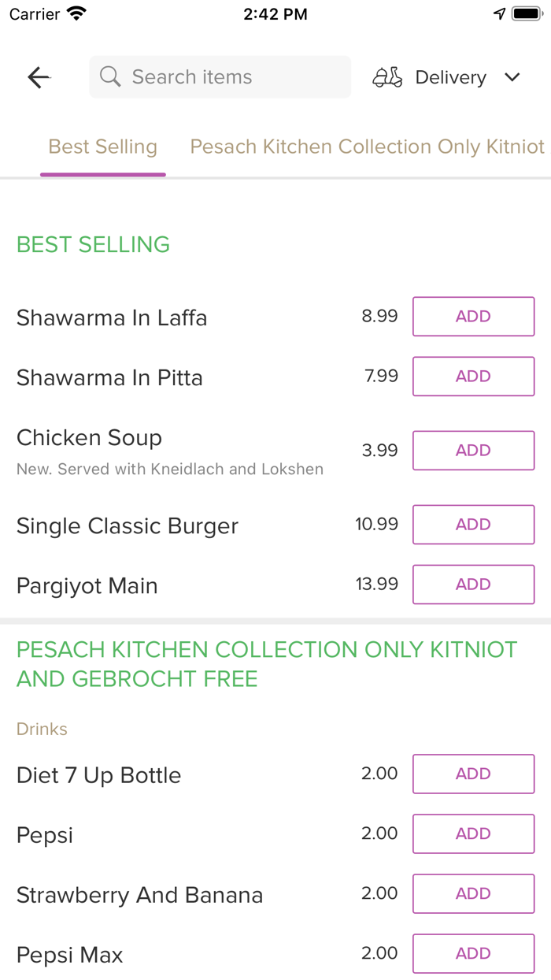Screen dimensions: 551x980
Task: Select the magnifying glass search icon
Action: coord(109,76)
